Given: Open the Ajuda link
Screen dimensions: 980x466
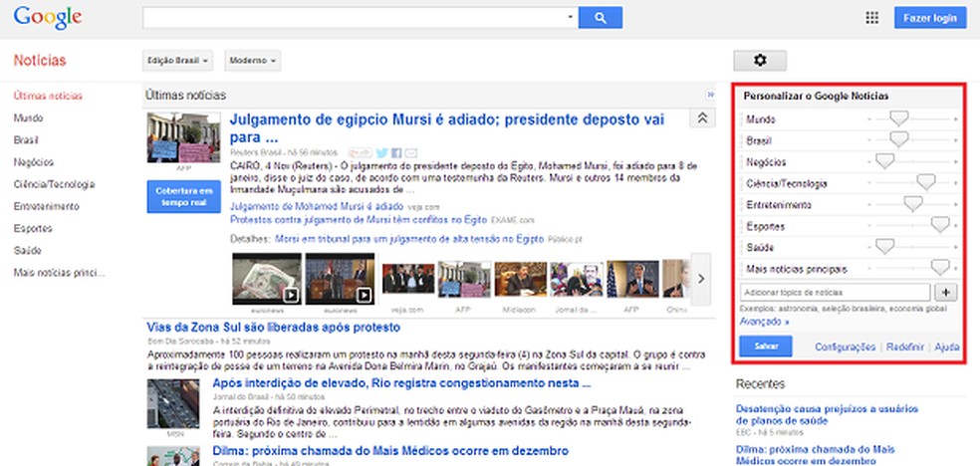Looking at the screenshot, I should point(947,347).
